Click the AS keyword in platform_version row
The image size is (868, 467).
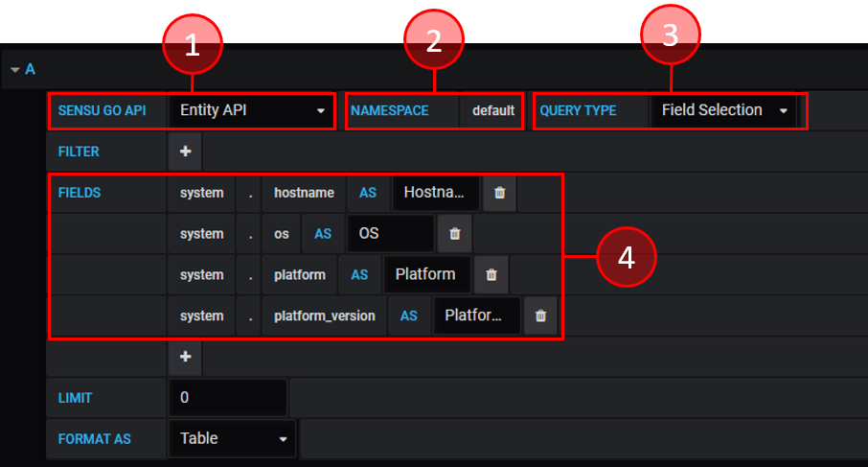pyautogui.click(x=408, y=315)
